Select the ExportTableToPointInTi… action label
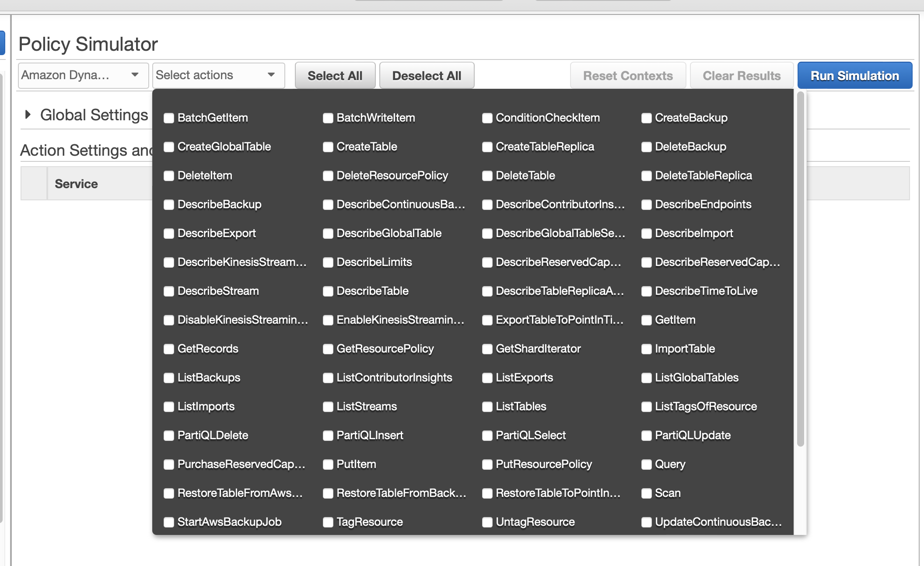The height and width of the screenshot is (566, 924). (x=560, y=320)
